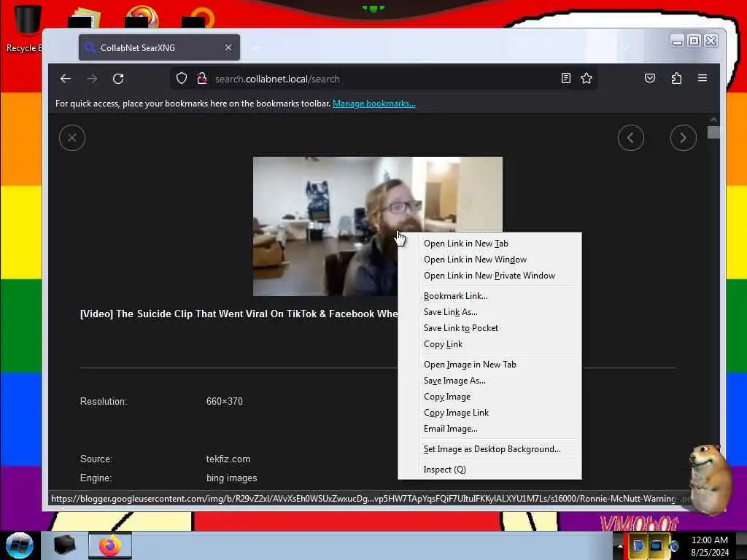Click the monitor system tray icon
The height and width of the screenshot is (560, 747).
tap(657, 545)
